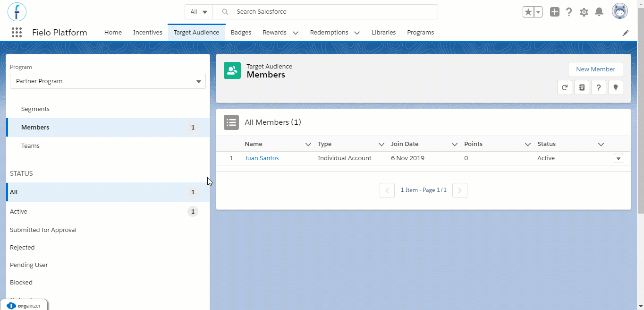
Task: Open the Status column menu chevron
Action: click(601, 144)
